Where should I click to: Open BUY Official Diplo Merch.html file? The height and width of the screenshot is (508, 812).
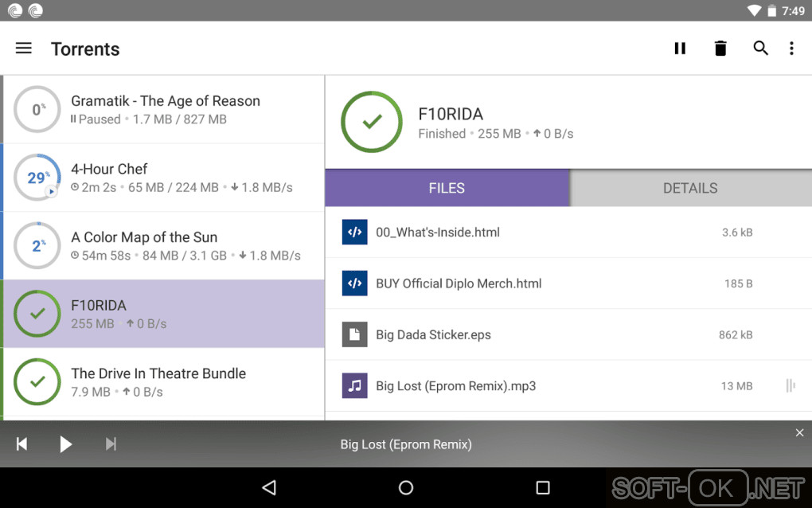[459, 283]
